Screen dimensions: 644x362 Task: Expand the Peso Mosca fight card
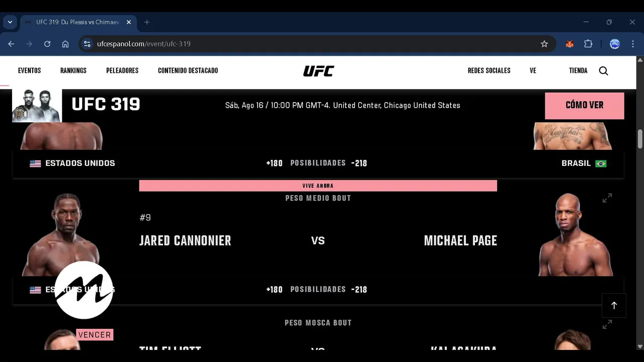[x=607, y=325]
